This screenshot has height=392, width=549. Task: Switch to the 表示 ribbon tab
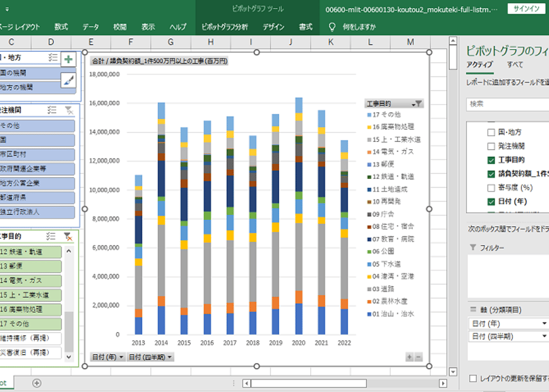148,27
